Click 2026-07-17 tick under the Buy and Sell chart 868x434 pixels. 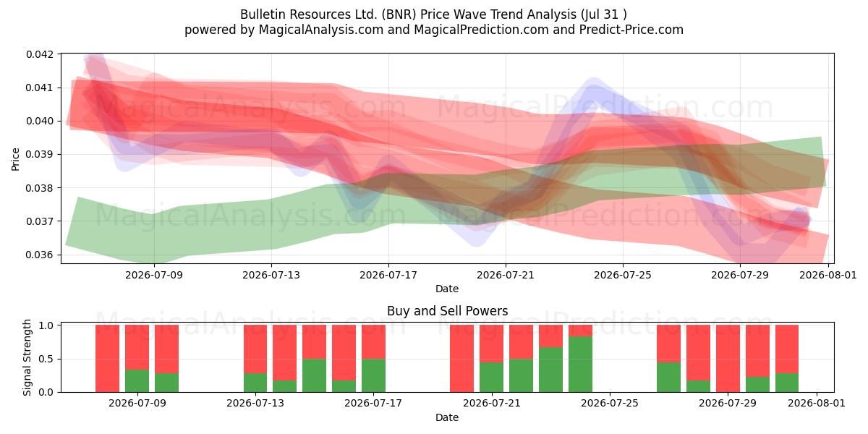pos(373,404)
